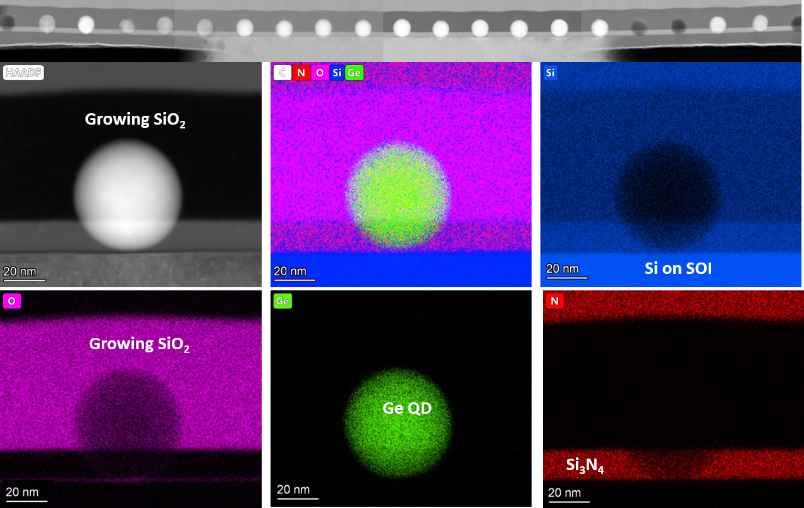Image resolution: width=804 pixels, height=508 pixels.
Task: Select the blue Si legend badge in composite map
Action: tap(336, 73)
